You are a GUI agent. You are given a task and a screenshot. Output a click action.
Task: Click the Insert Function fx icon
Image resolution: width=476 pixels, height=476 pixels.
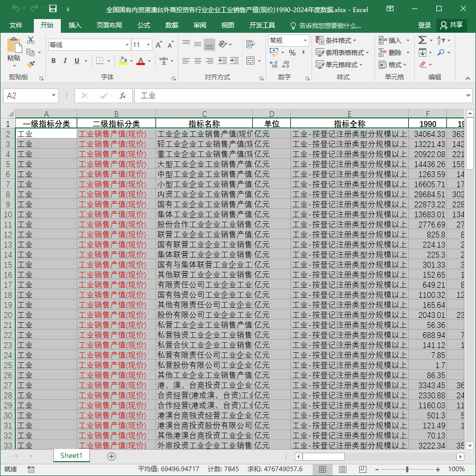(x=123, y=96)
